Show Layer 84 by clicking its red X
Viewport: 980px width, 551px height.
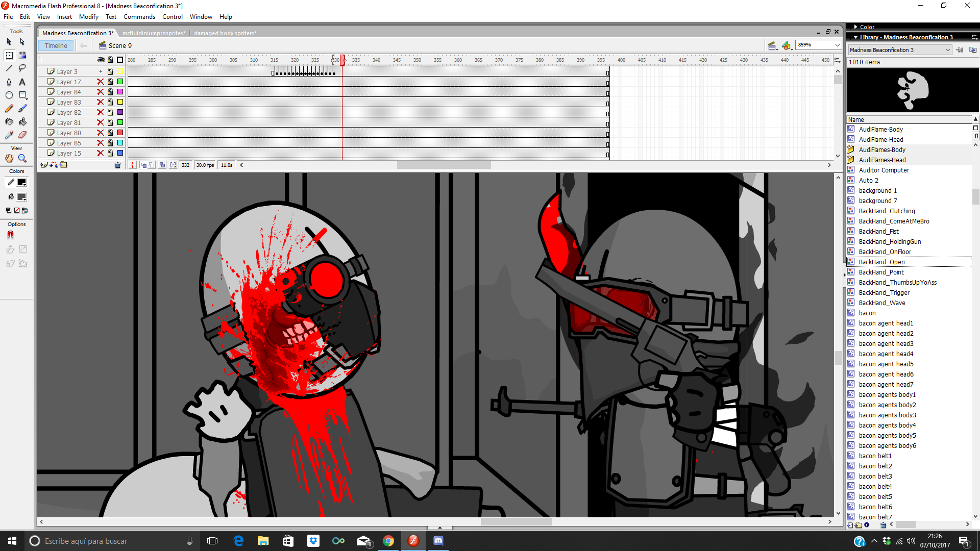click(x=101, y=92)
